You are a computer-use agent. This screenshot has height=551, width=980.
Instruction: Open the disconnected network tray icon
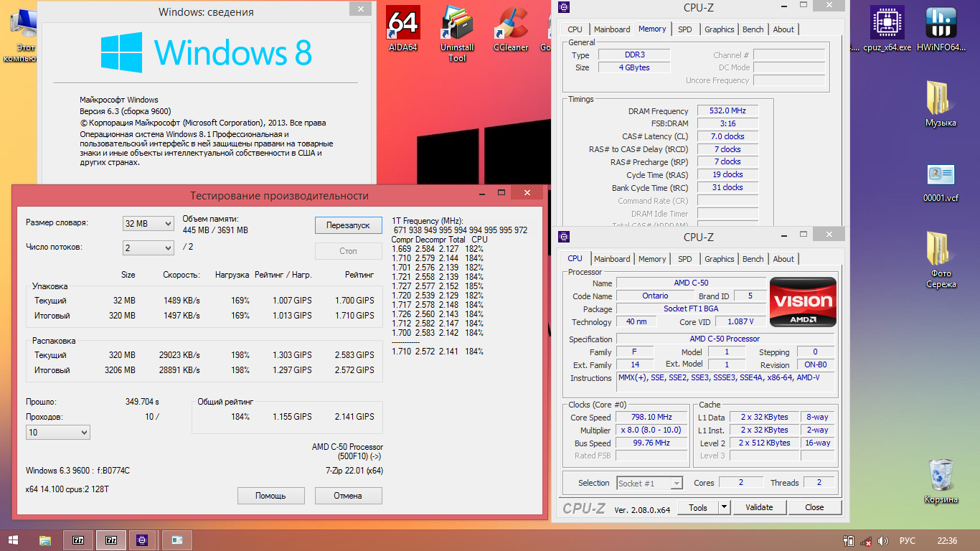pos(866,541)
